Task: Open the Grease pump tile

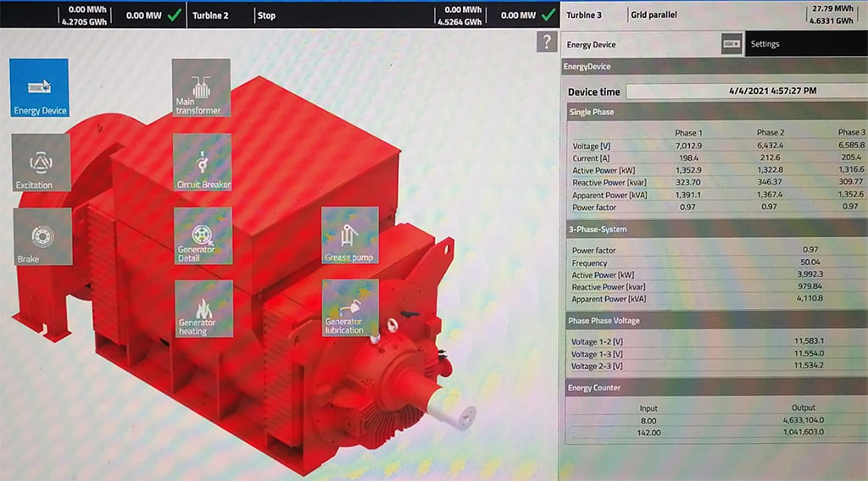Action: point(349,235)
